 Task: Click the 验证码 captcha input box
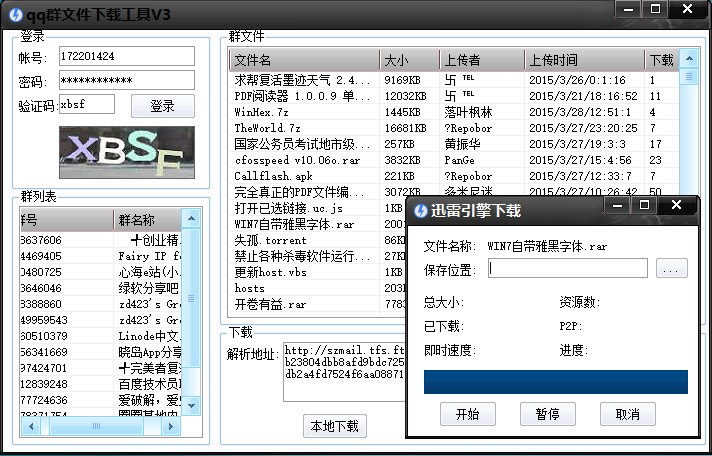[x=87, y=104]
